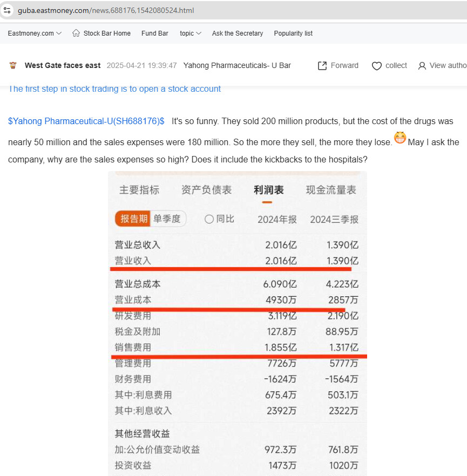Click the laughing emoji in the post
The height and width of the screenshot is (476, 467).
click(400, 138)
